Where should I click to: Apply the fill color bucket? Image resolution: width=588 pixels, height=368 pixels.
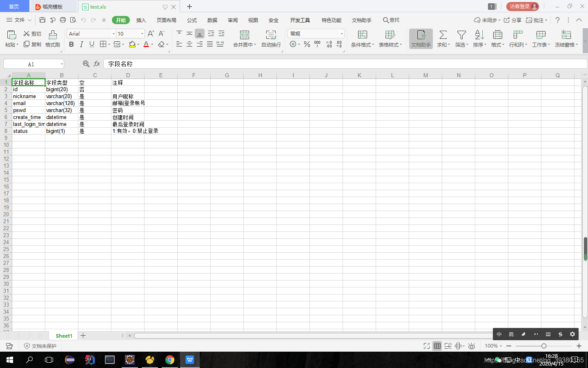click(132, 44)
